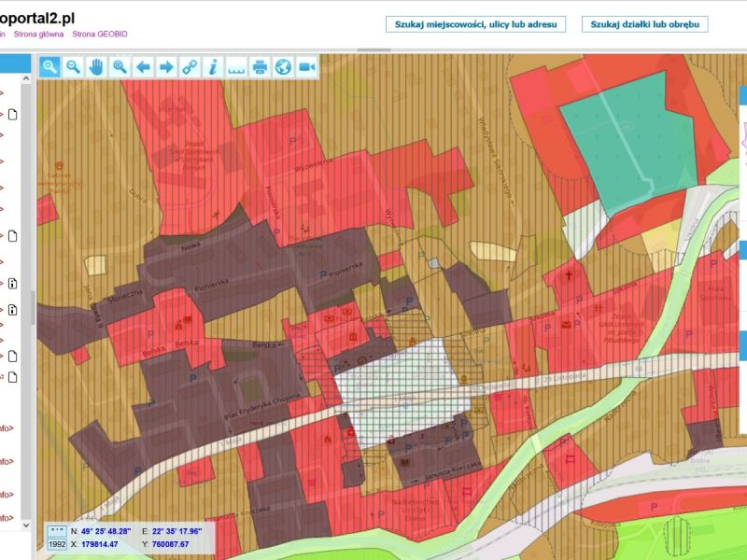
Task: Open the full extent zoom tool
Action: [120, 66]
